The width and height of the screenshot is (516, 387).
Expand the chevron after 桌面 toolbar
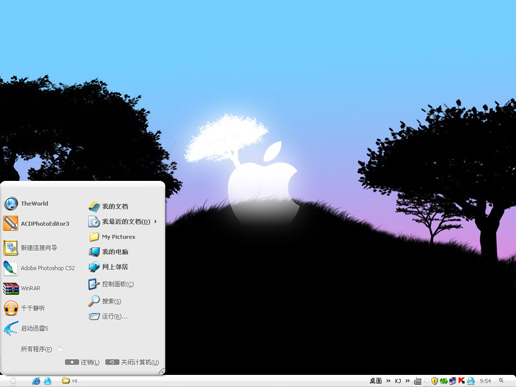tap(388, 381)
